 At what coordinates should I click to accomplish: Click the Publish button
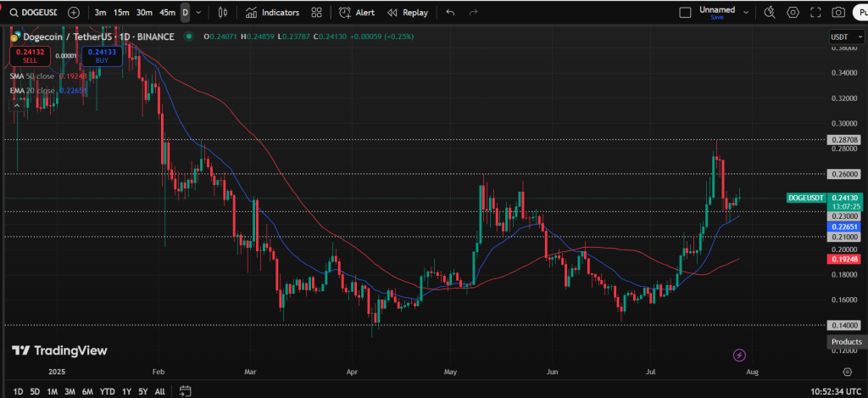(861, 12)
